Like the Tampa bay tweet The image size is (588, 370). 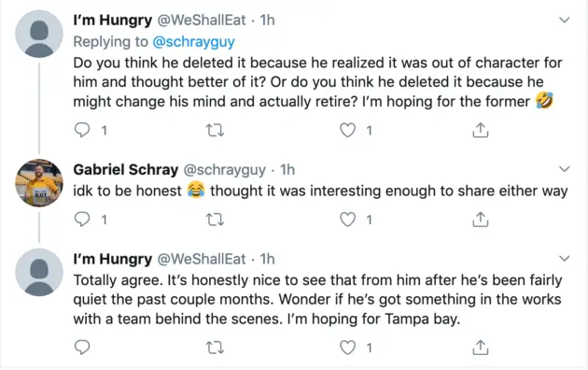pos(347,348)
